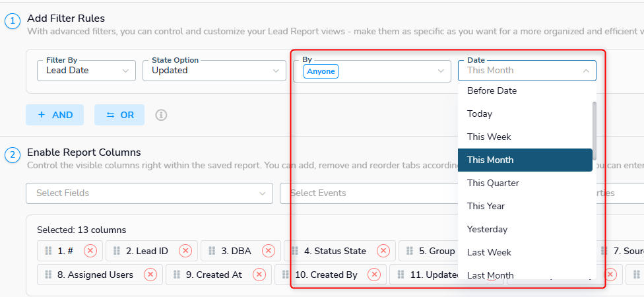The image size is (644, 297).
Task: Grab the drag handle of '5. Group' chip
Action: point(410,251)
